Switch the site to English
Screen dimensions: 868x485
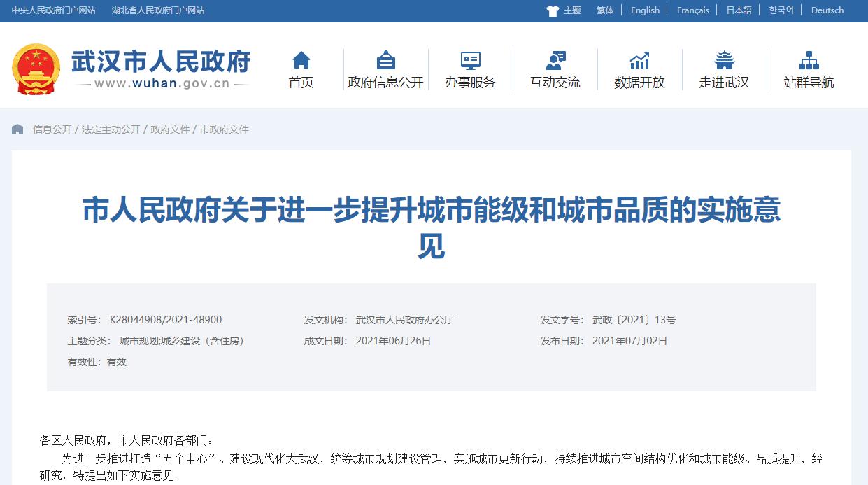[x=644, y=10]
